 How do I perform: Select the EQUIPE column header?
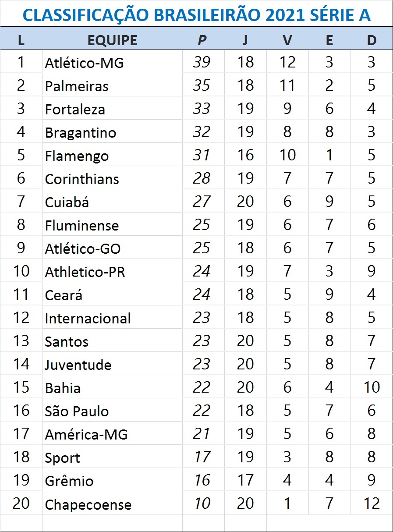(x=112, y=40)
